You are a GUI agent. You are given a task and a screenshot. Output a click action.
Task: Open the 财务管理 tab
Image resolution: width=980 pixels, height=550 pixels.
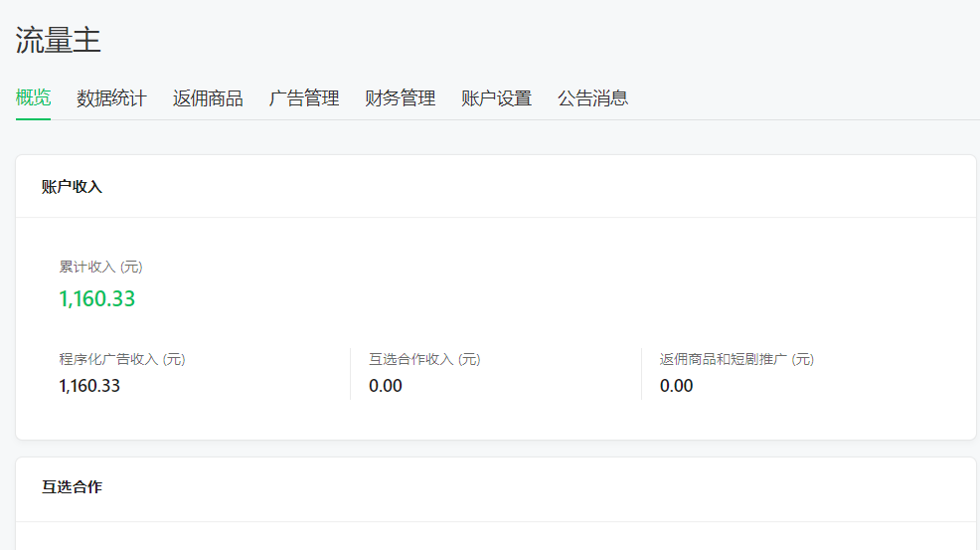click(x=400, y=98)
